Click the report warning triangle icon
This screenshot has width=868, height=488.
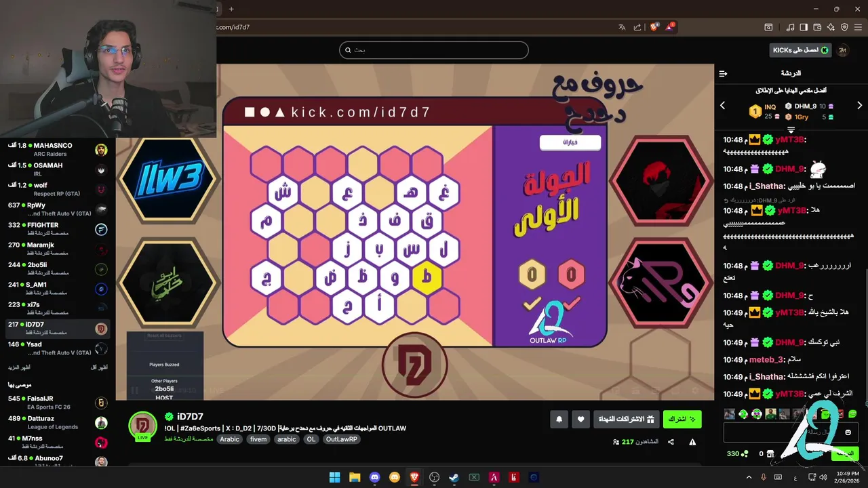[692, 442]
